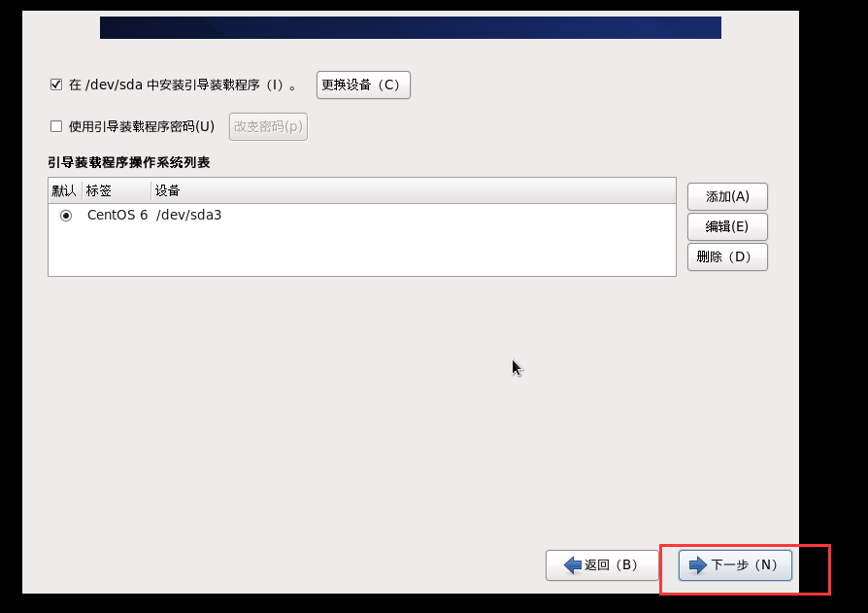Image resolution: width=868 pixels, height=613 pixels.
Task: Click the left arrow icon on 返回 button
Action: (x=573, y=565)
